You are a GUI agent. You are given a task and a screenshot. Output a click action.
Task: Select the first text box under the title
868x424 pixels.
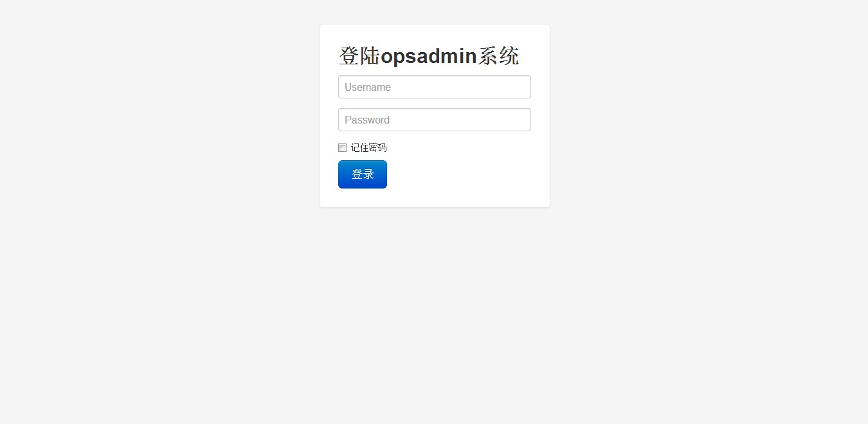(435, 87)
